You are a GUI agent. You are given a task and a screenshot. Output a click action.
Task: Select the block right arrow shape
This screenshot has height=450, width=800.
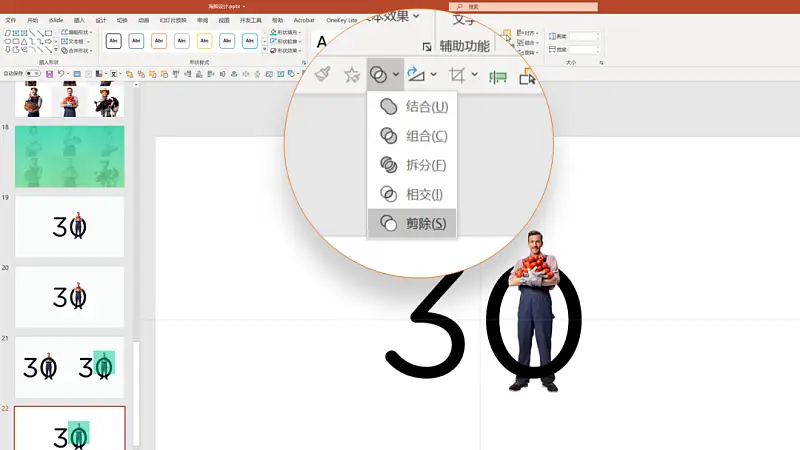pos(48,41)
